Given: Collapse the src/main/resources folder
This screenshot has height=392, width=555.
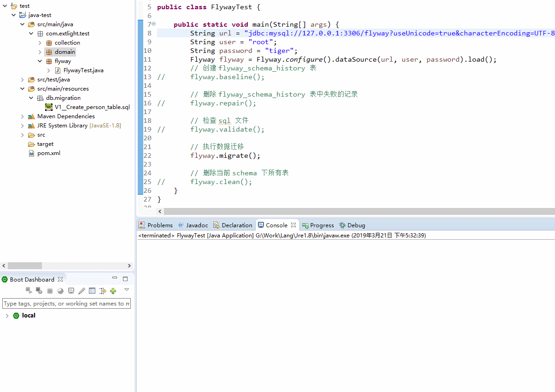Looking at the screenshot, I should pyautogui.click(x=23, y=89).
